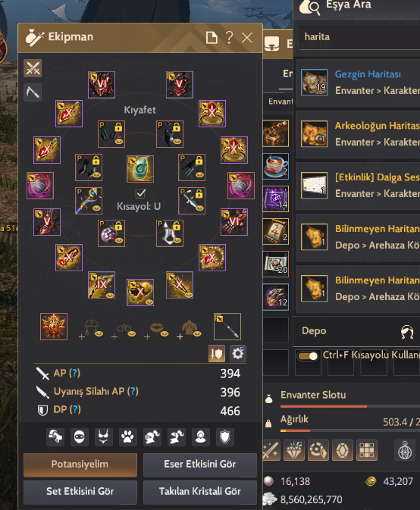Uncheck the Kıyafet Kısayol U checkbox
Screen dimensions: 420x510
[140, 193]
